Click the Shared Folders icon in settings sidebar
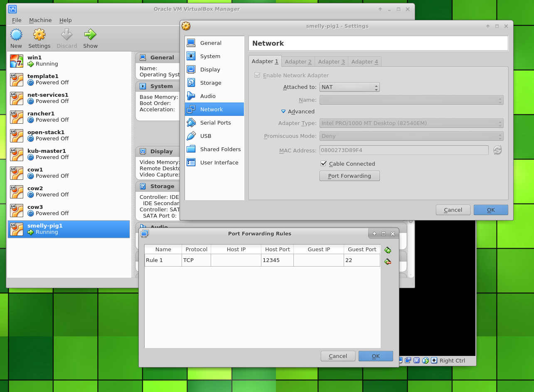 191,149
